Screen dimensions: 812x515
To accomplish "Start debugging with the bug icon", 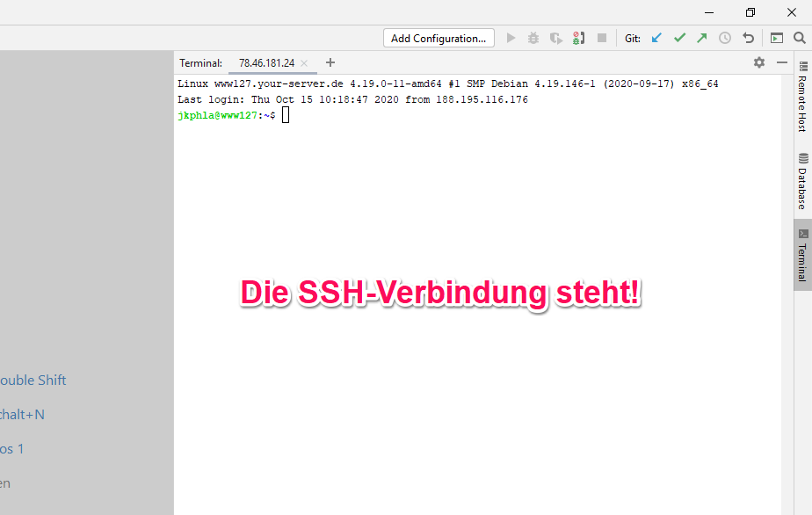I will point(533,38).
